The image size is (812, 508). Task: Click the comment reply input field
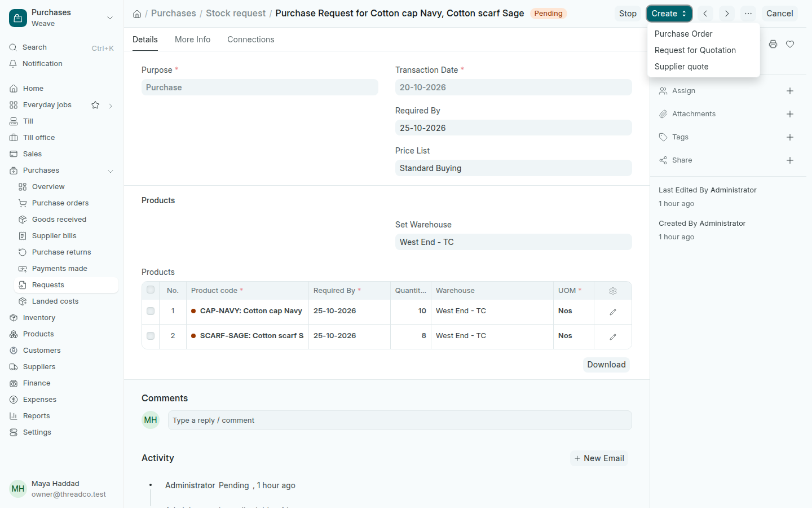(x=400, y=421)
